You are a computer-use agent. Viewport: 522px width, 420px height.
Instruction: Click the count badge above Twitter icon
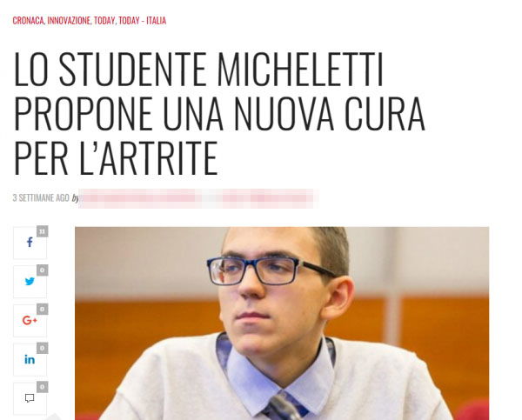pyautogui.click(x=43, y=270)
